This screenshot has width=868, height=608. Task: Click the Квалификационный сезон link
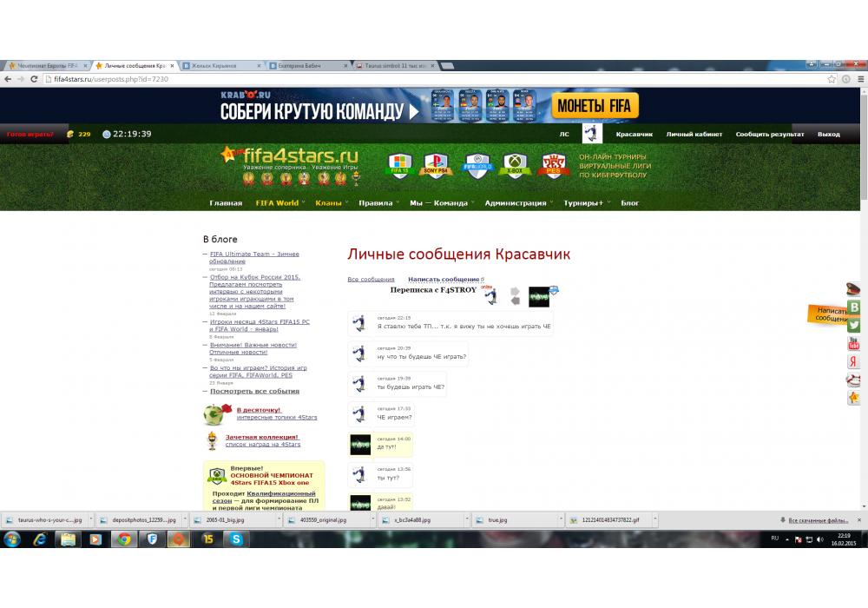point(264,497)
